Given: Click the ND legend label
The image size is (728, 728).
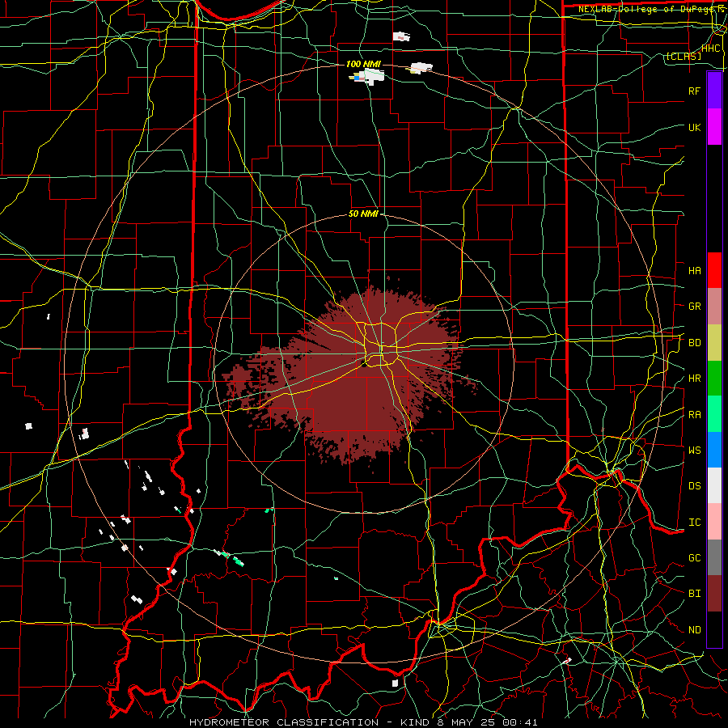Looking at the screenshot, I should [x=694, y=630].
